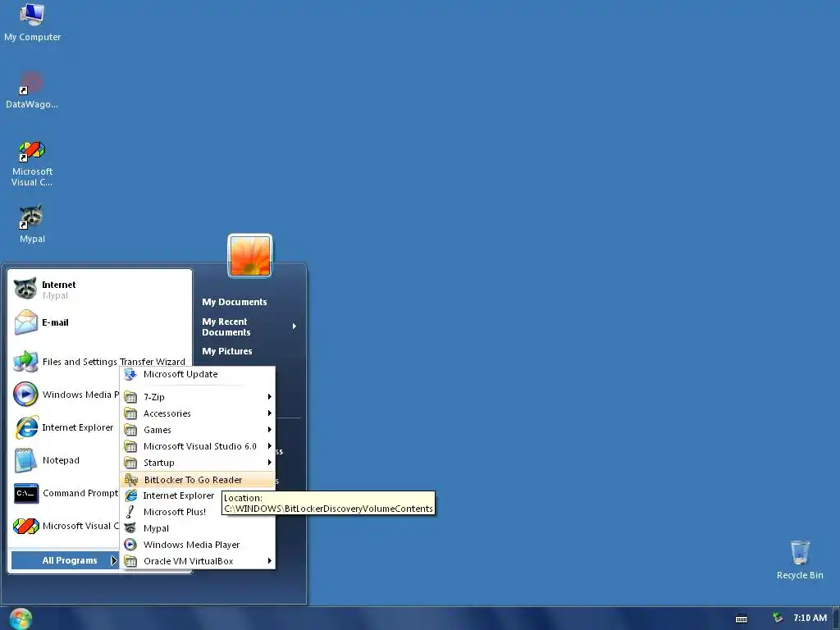Launch Internet Explorer from left start panel
Screen dimensions: 840x630
(66, 427)
